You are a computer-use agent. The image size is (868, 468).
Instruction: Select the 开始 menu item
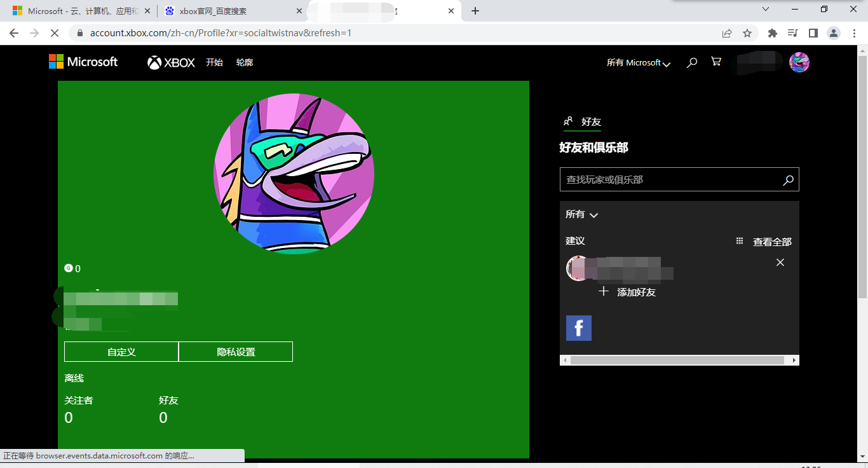coord(215,62)
